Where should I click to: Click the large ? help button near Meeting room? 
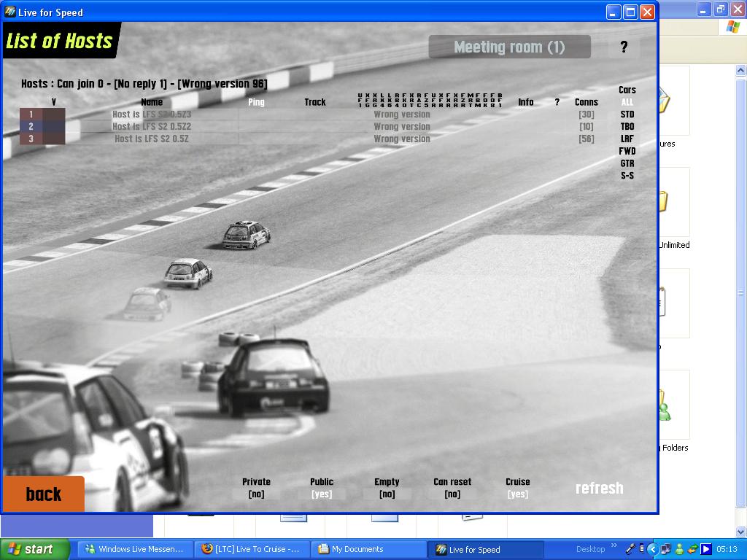click(624, 47)
